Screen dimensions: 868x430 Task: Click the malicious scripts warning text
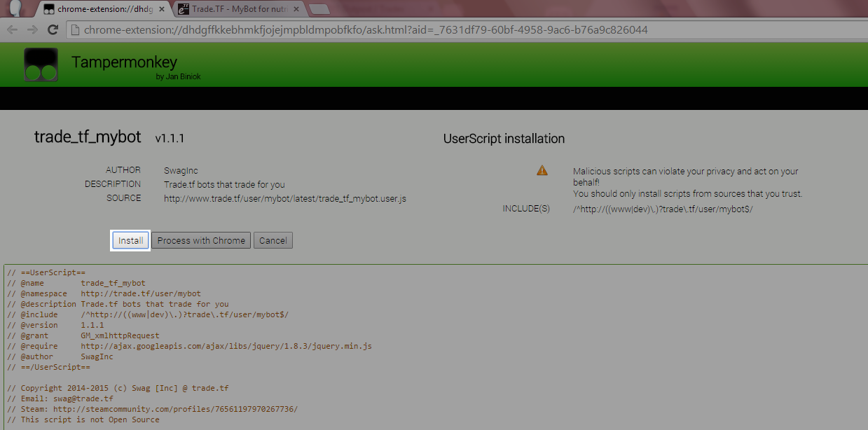pos(685,176)
